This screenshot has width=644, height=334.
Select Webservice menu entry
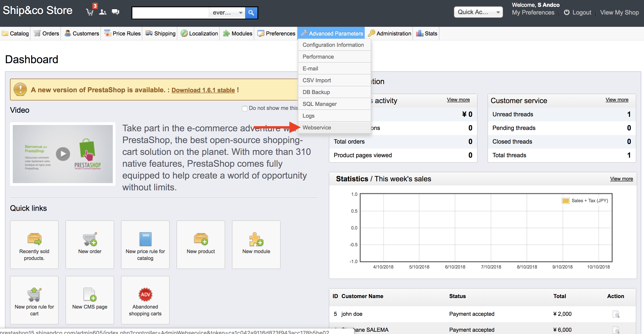[334, 128]
